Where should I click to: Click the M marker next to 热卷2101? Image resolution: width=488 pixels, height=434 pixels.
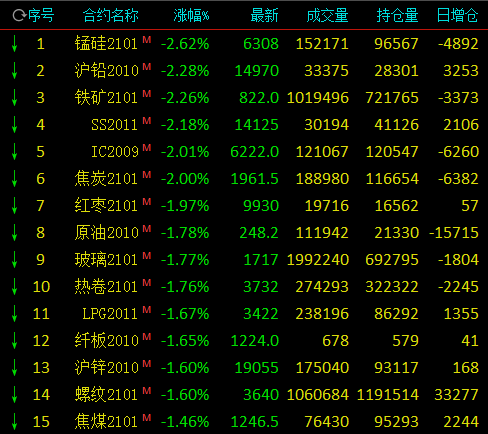tap(147, 283)
